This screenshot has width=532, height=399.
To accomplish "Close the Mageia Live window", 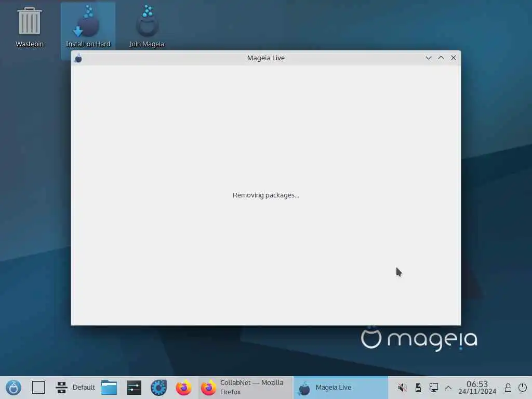I will (453, 58).
